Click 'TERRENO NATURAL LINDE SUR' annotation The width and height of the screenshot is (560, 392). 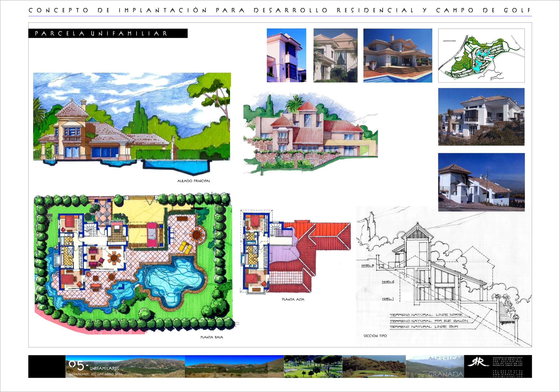point(424,327)
